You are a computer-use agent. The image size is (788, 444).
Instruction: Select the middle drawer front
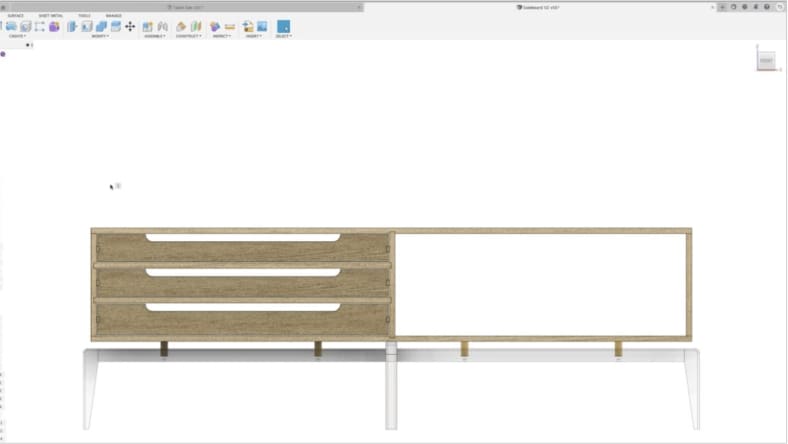click(x=243, y=287)
